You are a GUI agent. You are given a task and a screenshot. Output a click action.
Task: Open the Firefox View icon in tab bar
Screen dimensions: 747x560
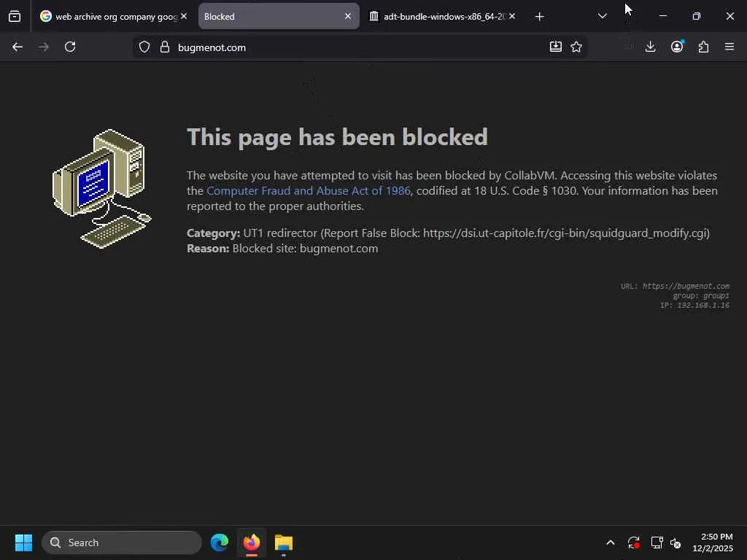point(15,16)
